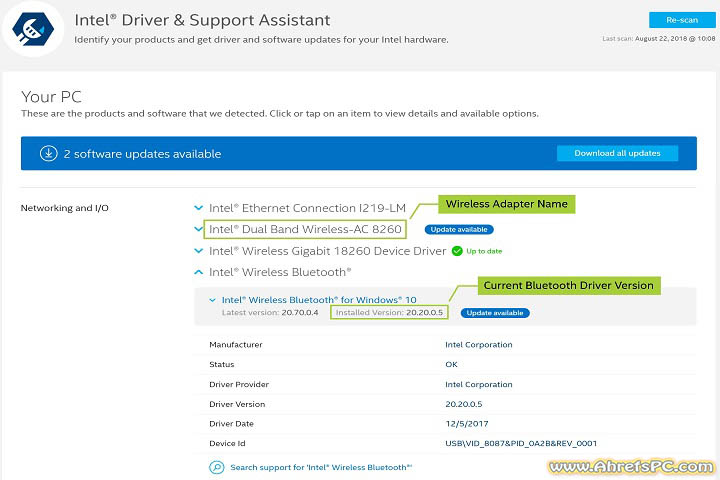
Task: Click the green Up to date checkmark icon
Action: click(457, 251)
